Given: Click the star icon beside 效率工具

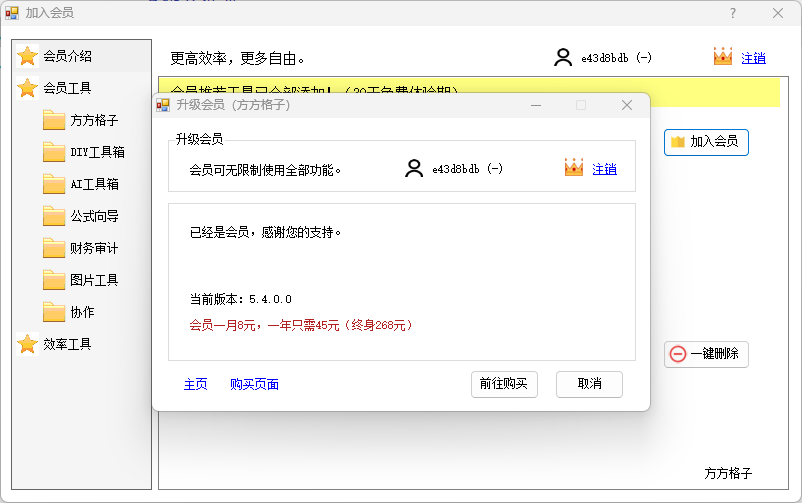Looking at the screenshot, I should pos(27,344).
